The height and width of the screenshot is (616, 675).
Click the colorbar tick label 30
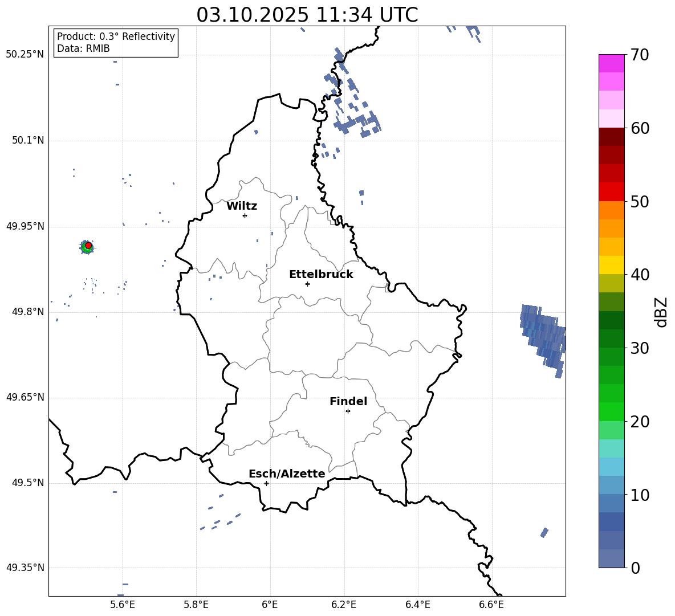640,348
